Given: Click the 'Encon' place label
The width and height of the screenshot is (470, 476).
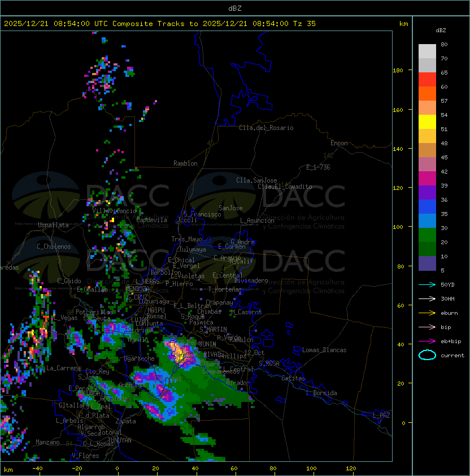Looking at the screenshot, I should (339, 143).
